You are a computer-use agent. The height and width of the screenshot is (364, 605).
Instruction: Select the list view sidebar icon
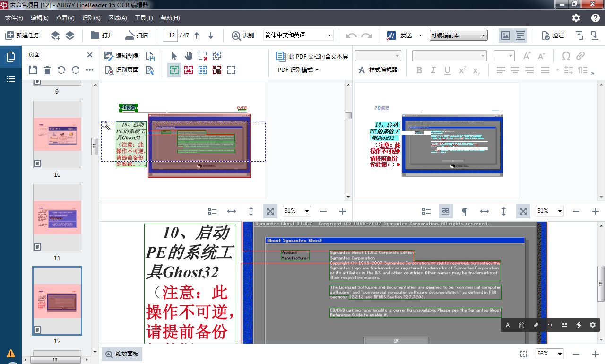[x=11, y=79]
